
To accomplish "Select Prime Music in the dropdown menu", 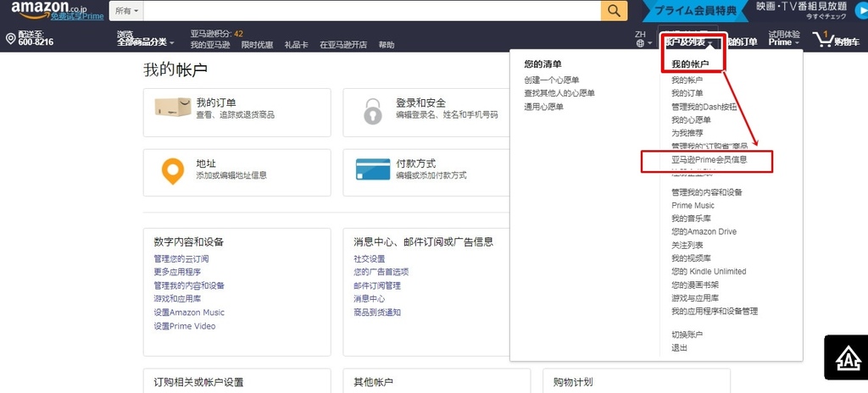I will 693,205.
